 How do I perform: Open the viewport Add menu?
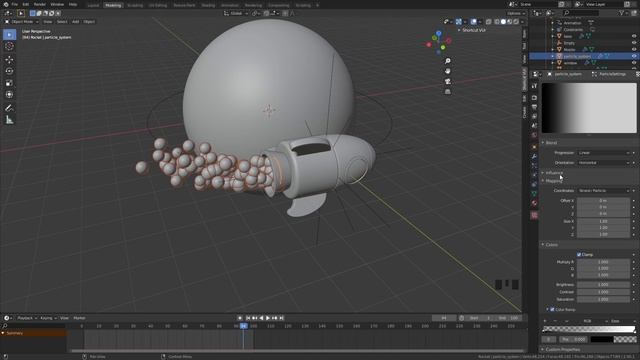pyautogui.click(x=76, y=22)
